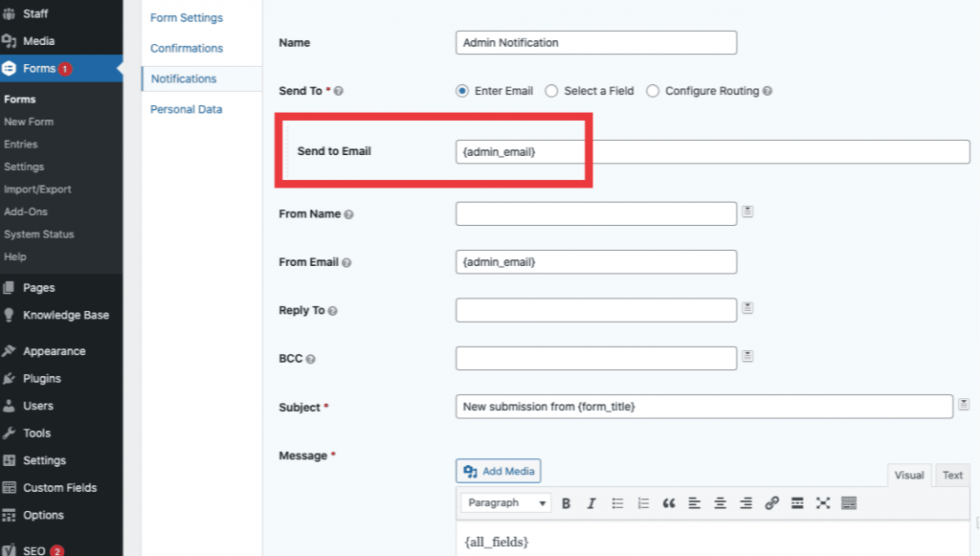Open merge tags for Subject field
980x556 pixels.
click(964, 404)
